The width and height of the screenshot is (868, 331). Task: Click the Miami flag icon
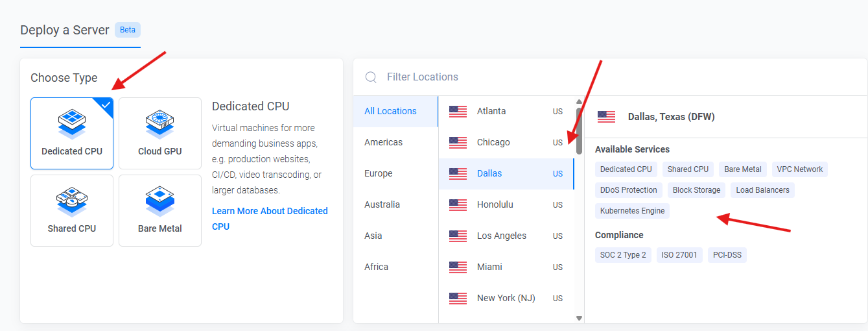[x=458, y=267]
